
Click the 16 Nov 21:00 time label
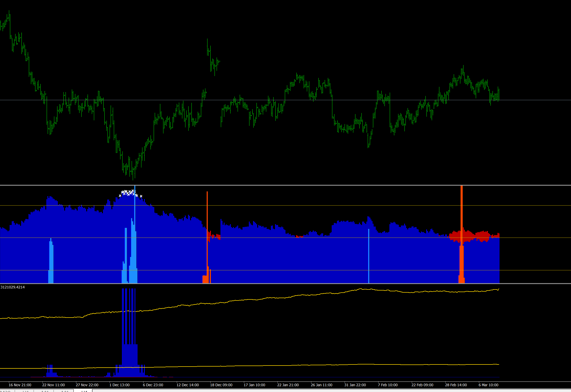(20, 385)
